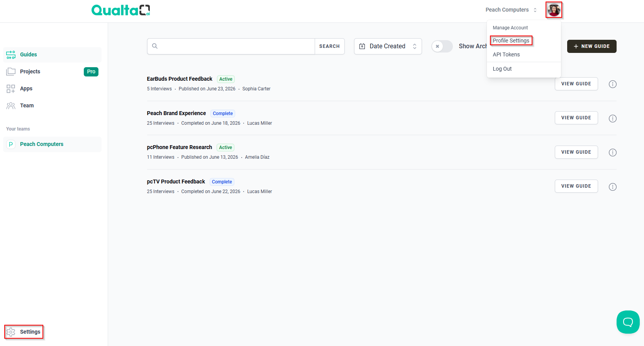Click the Search button
This screenshot has width=644, height=346.
(329, 46)
